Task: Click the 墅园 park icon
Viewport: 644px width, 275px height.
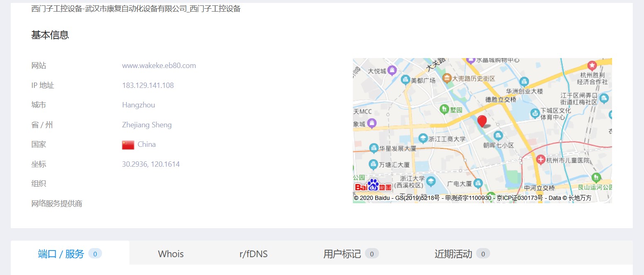Action: coord(445,110)
